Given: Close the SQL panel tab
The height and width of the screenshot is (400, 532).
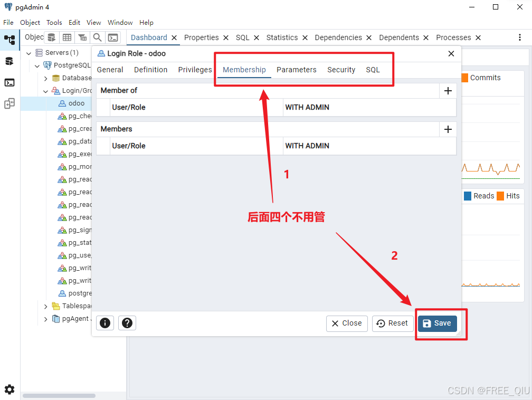Looking at the screenshot, I should pos(256,37).
